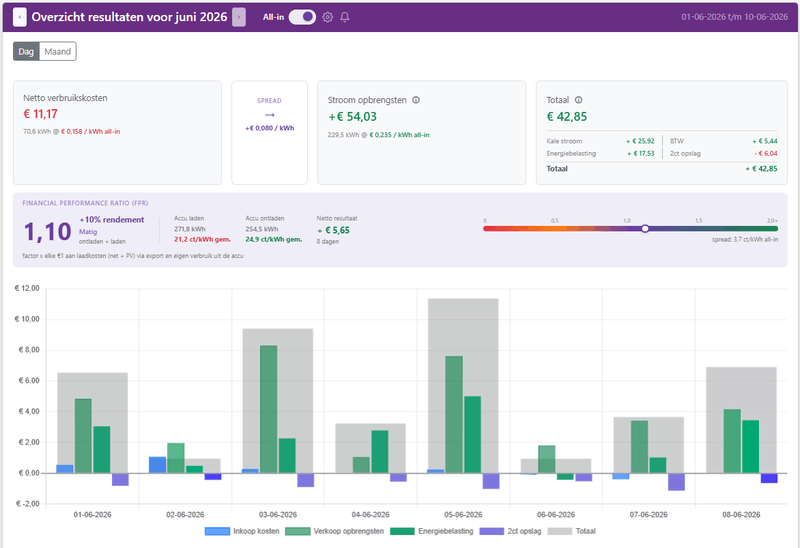Click the Netto verbruikskosten card
This screenshot has width=800, height=548.
(x=117, y=133)
